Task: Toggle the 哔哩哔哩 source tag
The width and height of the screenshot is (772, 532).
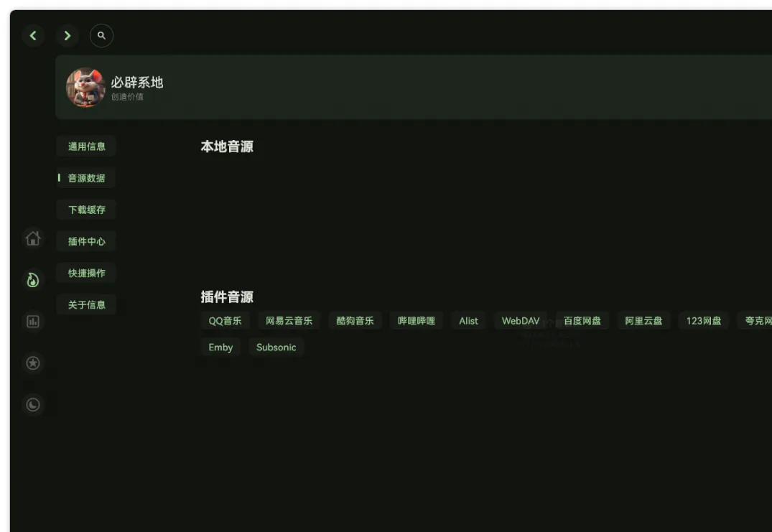Action: (415, 321)
